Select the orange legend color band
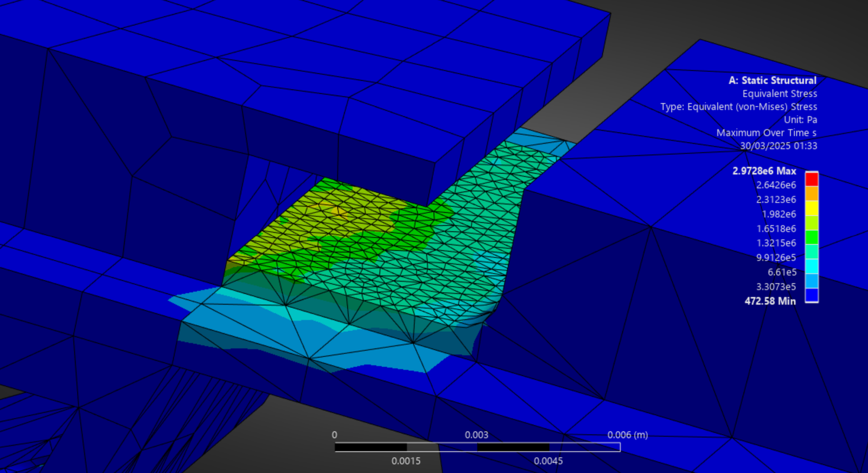The image size is (868, 473). click(x=812, y=193)
